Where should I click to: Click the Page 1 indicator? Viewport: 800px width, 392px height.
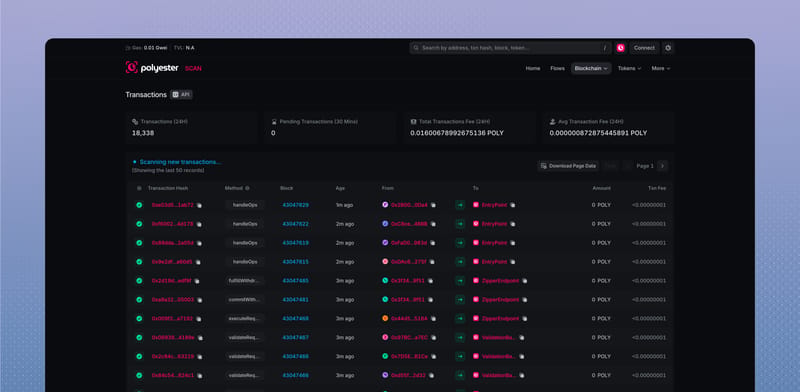tap(645, 166)
